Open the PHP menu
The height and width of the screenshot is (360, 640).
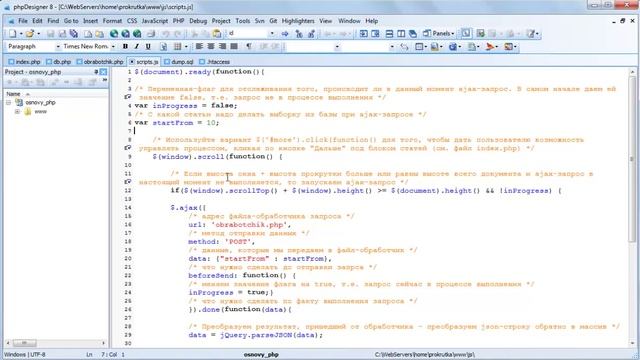pyautogui.click(x=178, y=21)
